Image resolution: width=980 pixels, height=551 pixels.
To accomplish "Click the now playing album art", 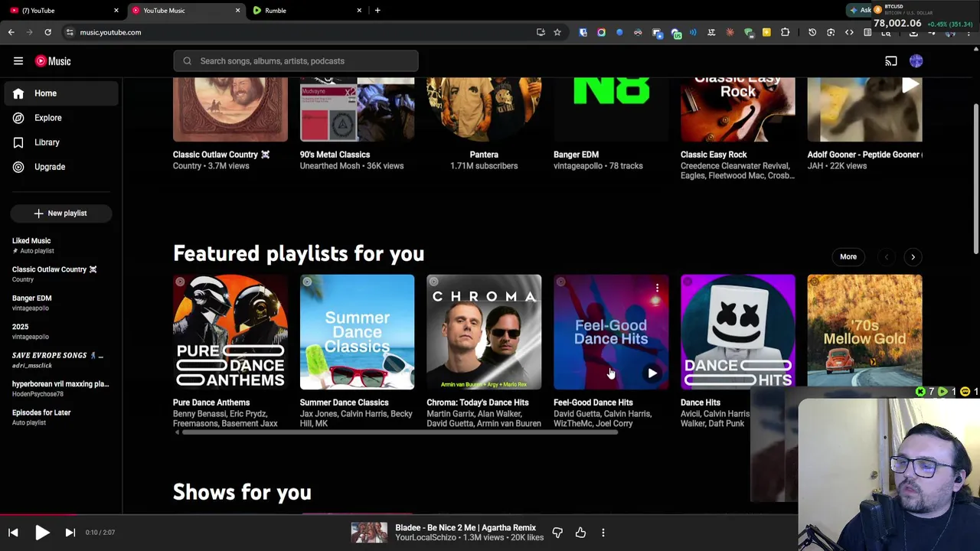I will pyautogui.click(x=369, y=533).
